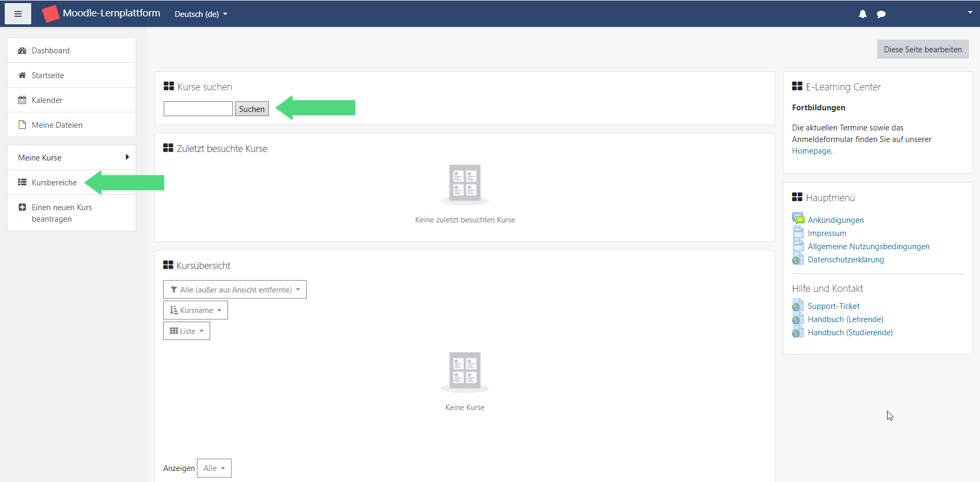Viewport: 980px width, 482px height.
Task: Open Allgemeine Nutzungsbedingungen link
Action: 869,247
